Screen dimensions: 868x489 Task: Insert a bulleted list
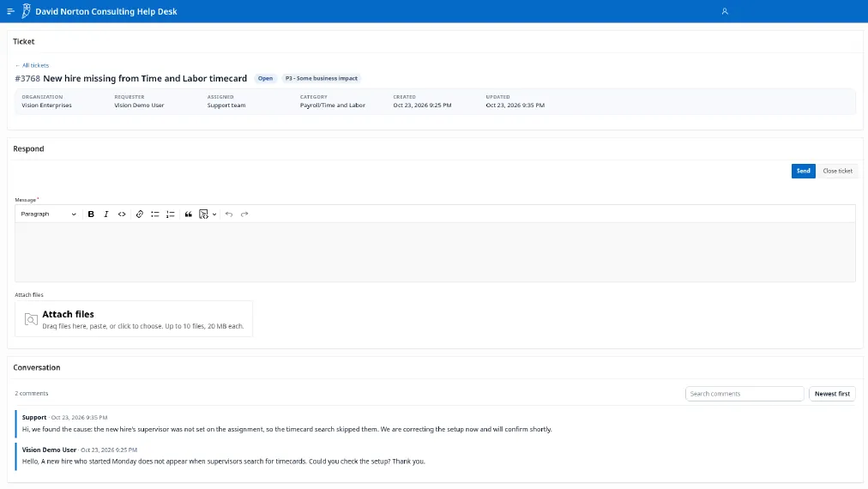point(155,214)
